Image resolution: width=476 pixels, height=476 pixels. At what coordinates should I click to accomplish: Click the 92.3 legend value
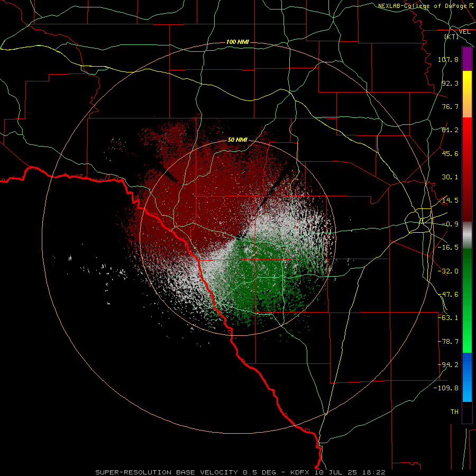[450, 83]
